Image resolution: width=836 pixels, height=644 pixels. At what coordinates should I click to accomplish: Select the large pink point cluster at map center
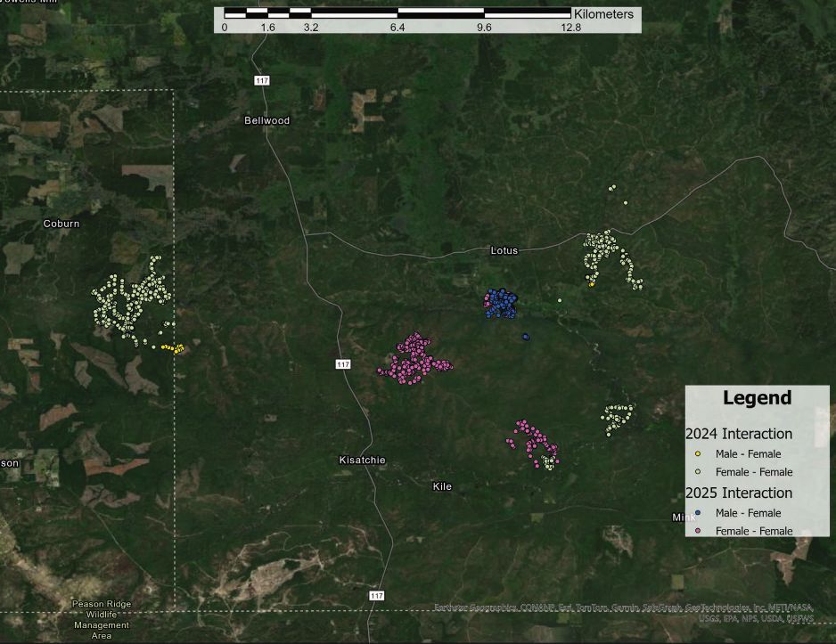click(416, 358)
